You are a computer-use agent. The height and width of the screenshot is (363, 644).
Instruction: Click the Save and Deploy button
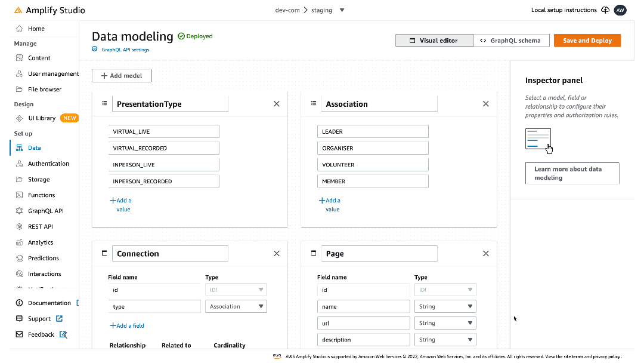coord(587,41)
